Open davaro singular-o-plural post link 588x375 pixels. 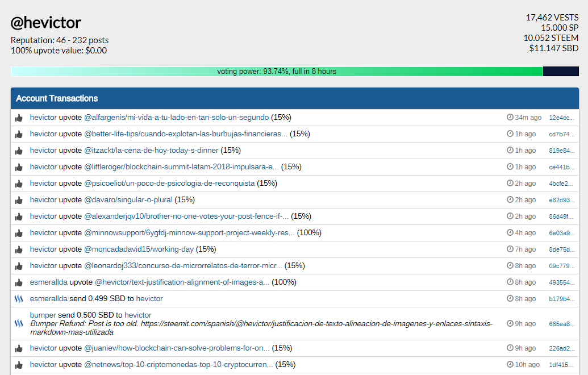(128, 200)
